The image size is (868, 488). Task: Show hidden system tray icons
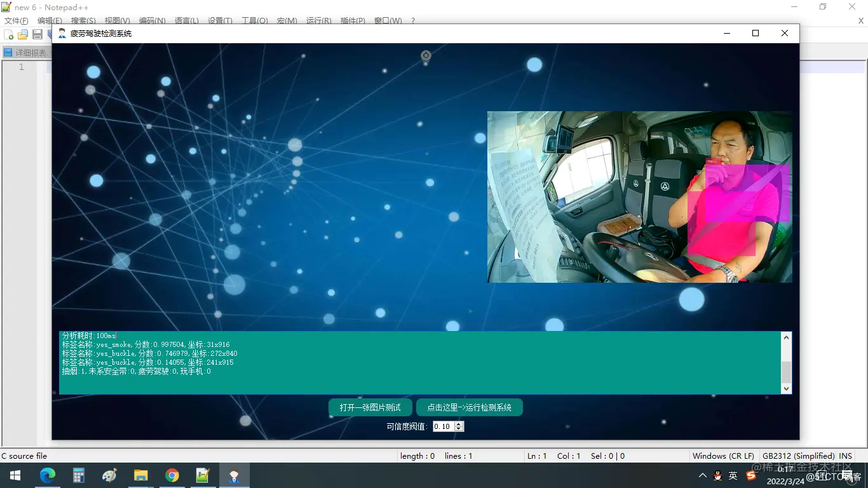(x=702, y=475)
